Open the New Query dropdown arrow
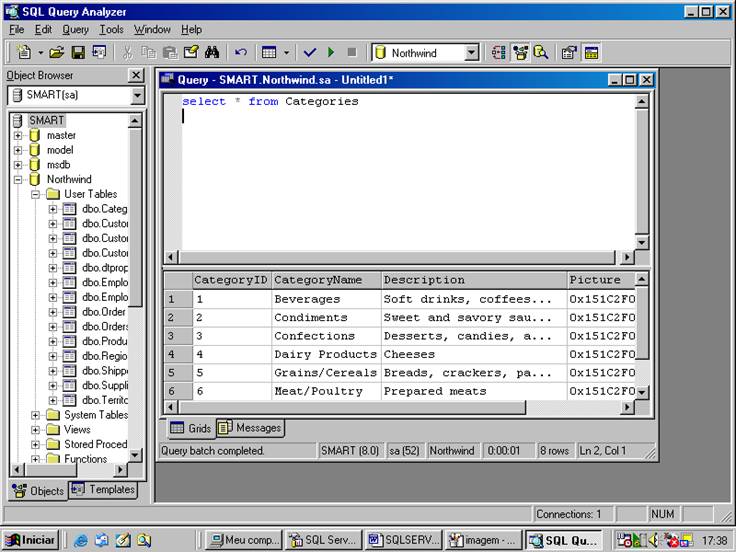This screenshot has width=736, height=552. tap(40, 53)
